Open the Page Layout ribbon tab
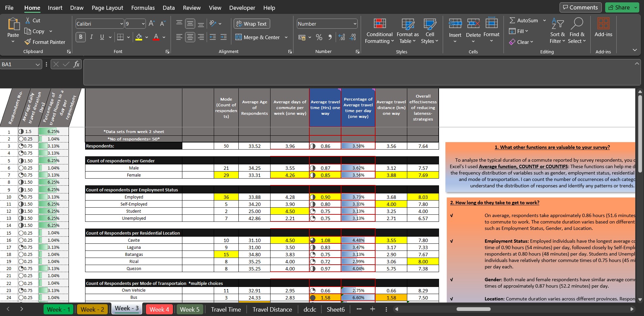 (x=107, y=8)
